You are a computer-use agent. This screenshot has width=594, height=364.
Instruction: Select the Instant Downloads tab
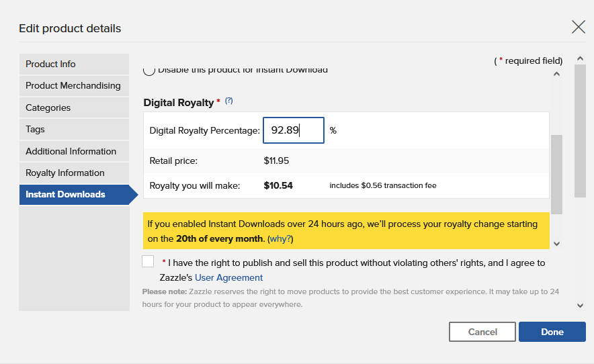tap(74, 195)
